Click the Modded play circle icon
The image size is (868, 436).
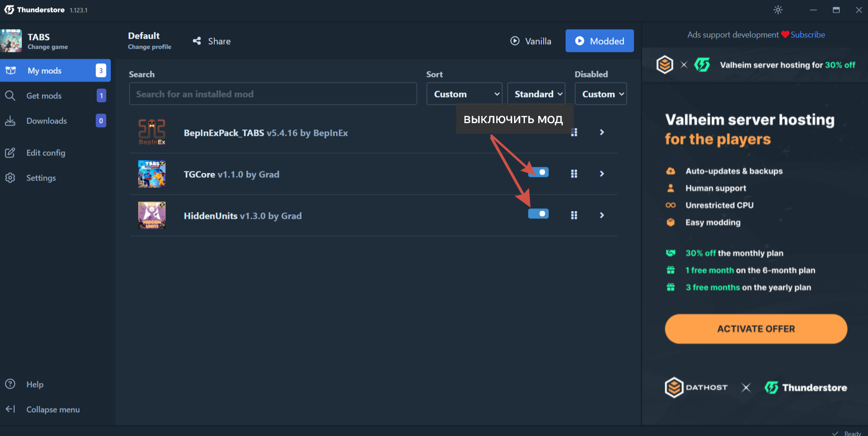(x=580, y=41)
